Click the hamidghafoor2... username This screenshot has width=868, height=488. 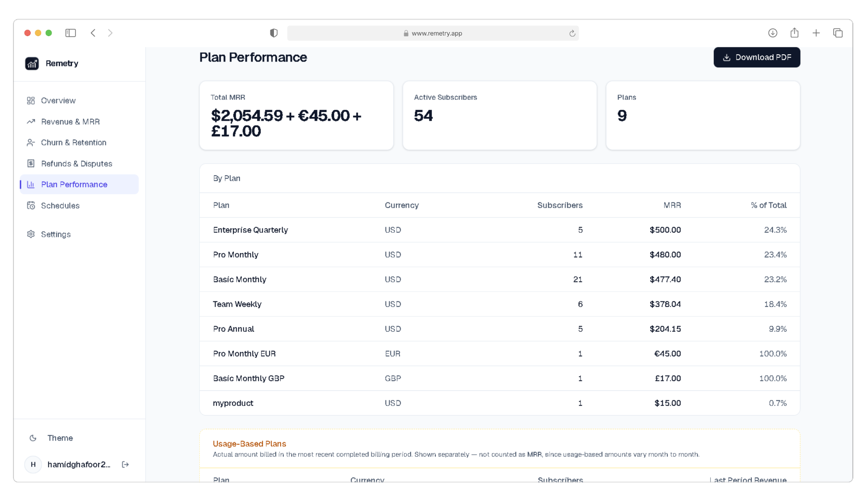[79, 465]
